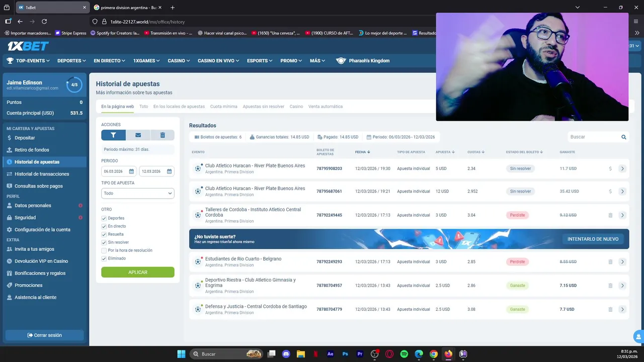Expand the DEPORTES menu
Viewport: 644px width, 362px height.
pos(71,61)
